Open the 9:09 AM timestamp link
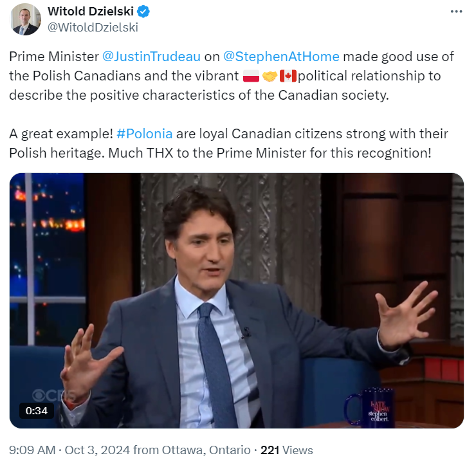The image size is (476, 458). (32, 450)
